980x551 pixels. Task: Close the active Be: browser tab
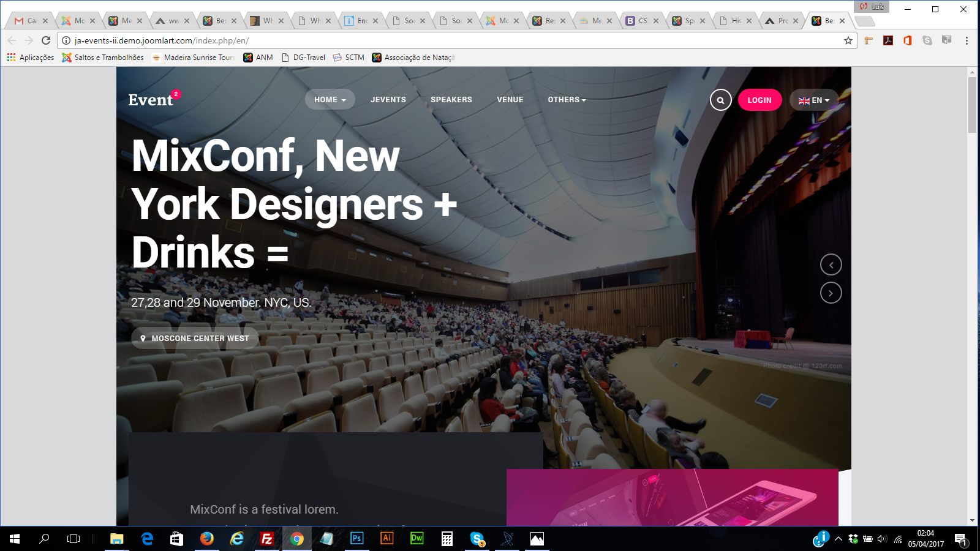[842, 21]
